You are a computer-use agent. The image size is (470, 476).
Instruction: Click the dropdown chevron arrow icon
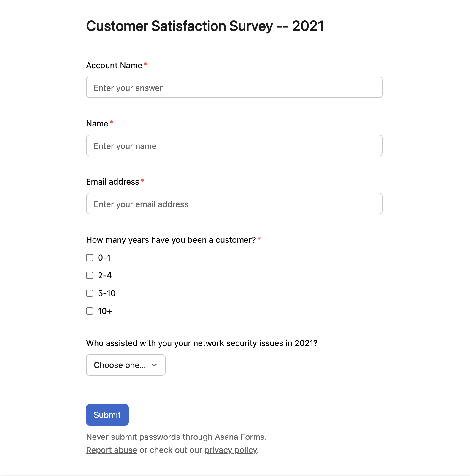click(x=154, y=365)
